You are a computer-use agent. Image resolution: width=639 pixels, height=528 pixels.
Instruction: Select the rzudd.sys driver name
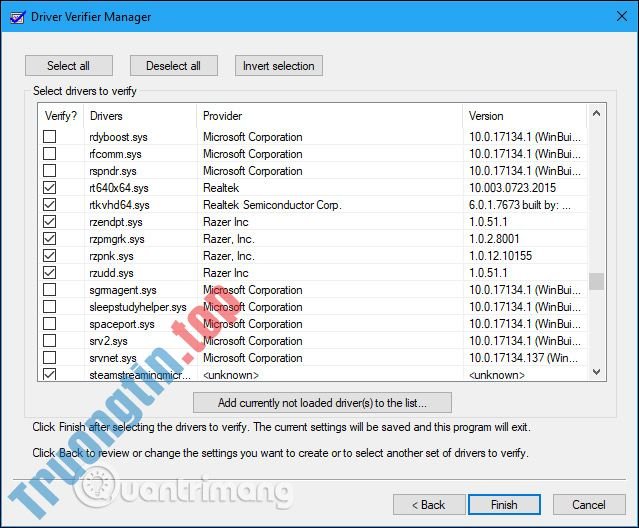(112, 273)
